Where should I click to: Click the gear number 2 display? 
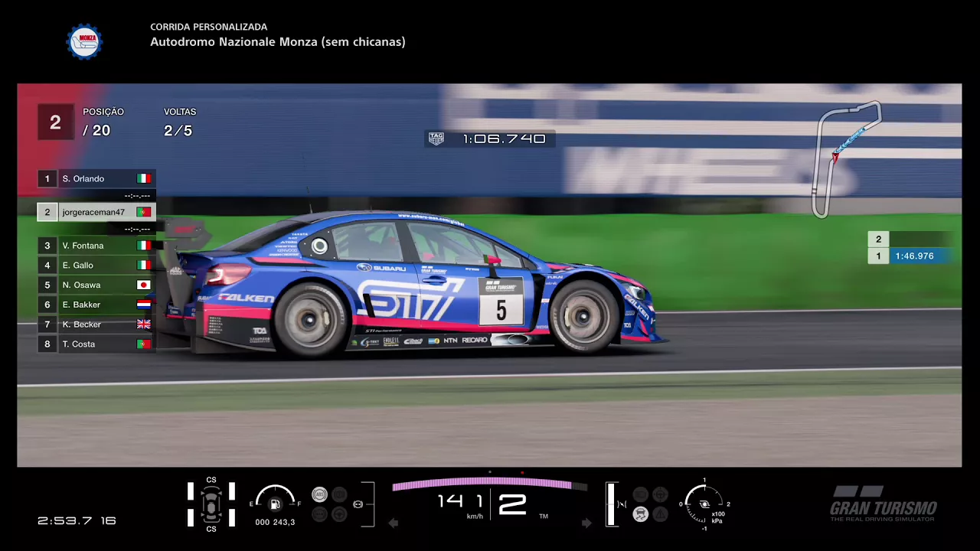[x=512, y=504]
